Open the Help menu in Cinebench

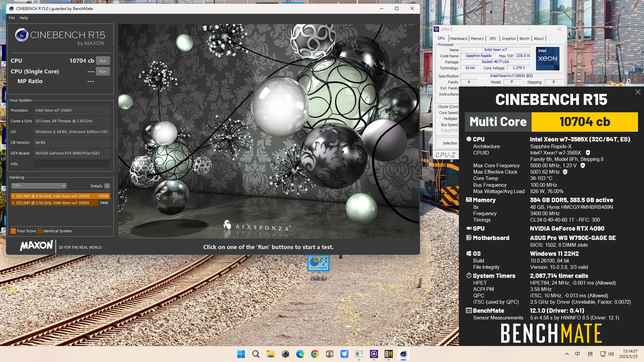pos(23,18)
